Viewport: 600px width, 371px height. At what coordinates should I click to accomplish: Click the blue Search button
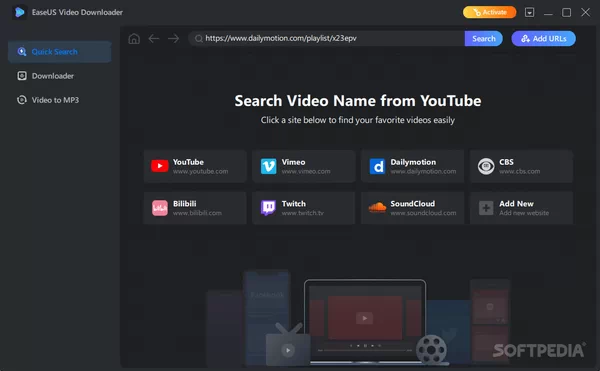click(484, 38)
